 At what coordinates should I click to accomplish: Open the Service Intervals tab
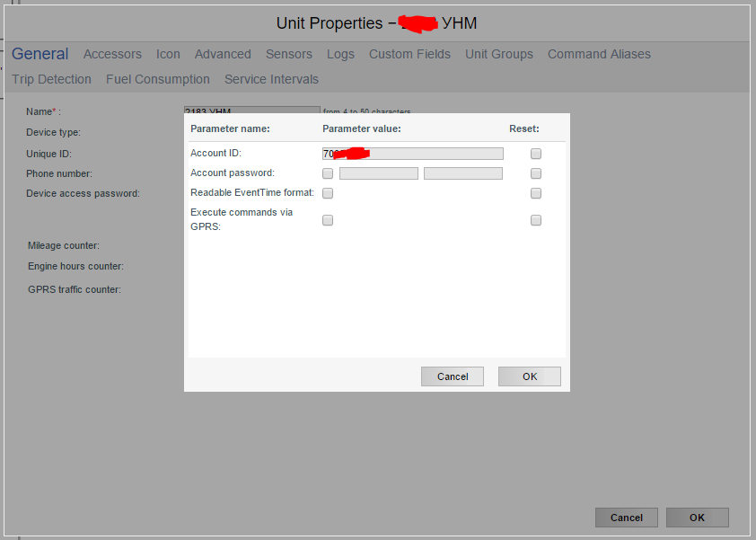point(271,79)
